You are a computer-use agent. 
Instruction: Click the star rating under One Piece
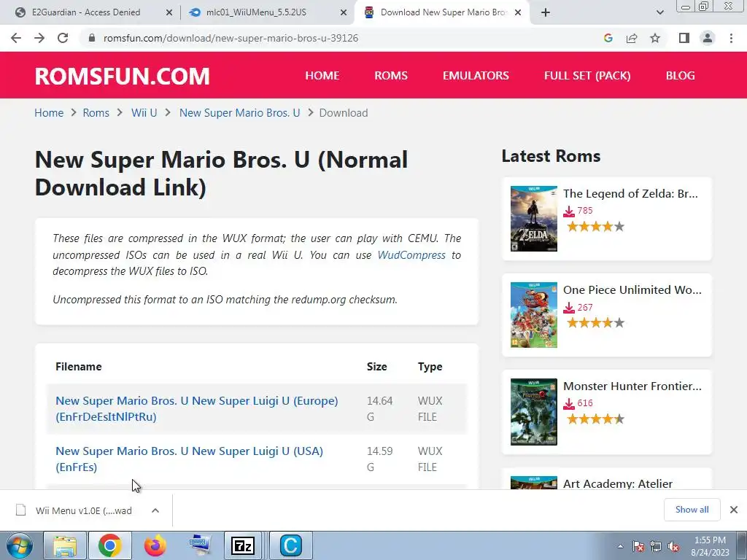(x=595, y=323)
